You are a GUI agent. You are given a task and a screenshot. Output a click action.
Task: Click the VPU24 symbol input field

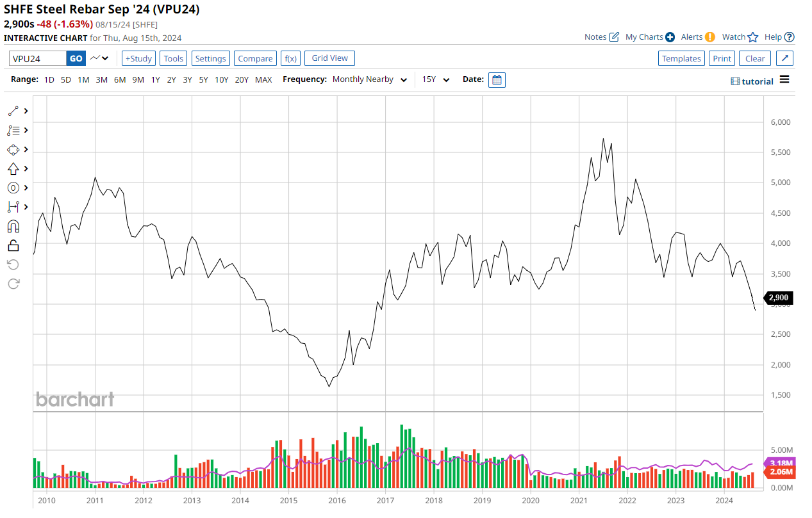(38, 58)
